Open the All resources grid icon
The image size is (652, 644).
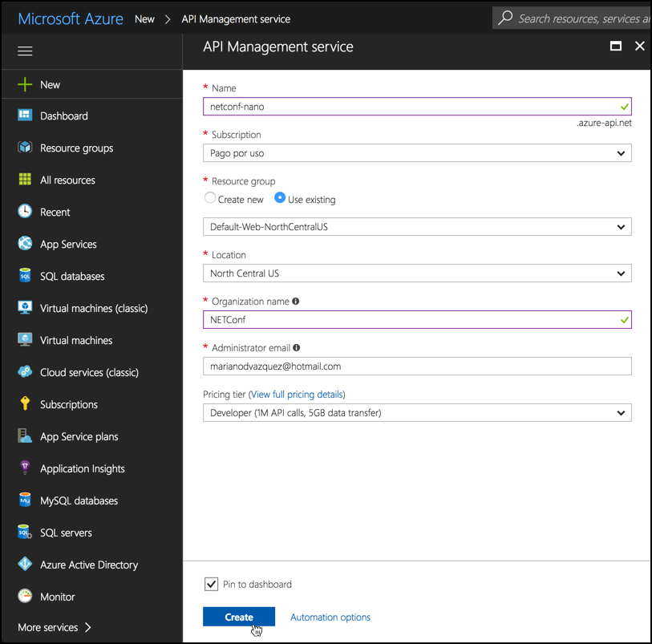[25, 179]
